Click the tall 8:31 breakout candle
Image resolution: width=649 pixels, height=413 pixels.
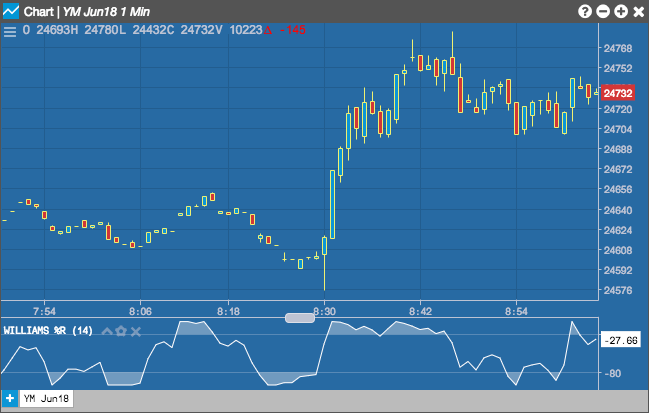332,204
